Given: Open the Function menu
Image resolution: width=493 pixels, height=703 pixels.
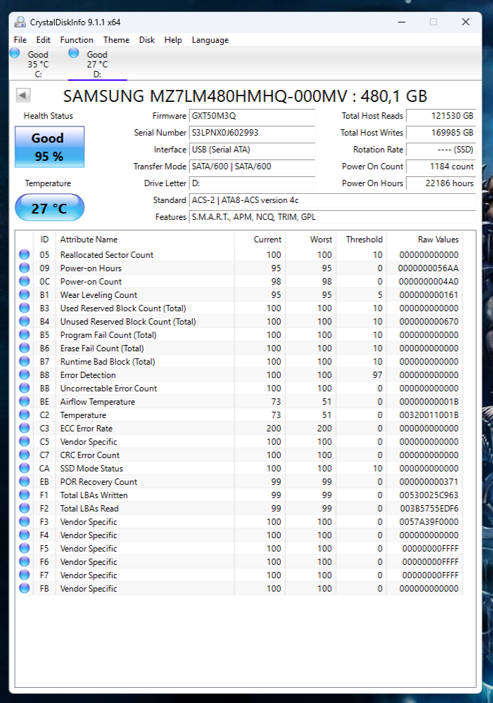Looking at the screenshot, I should coord(77,40).
